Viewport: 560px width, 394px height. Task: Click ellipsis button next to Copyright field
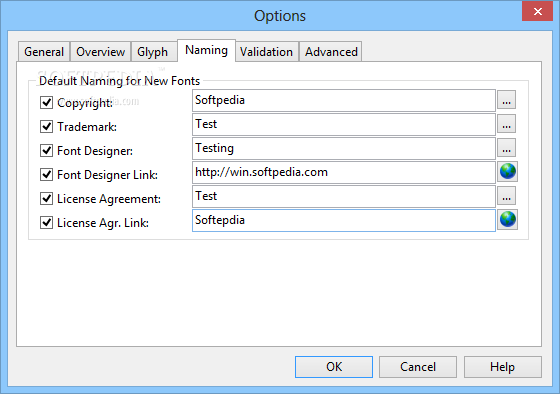click(x=506, y=100)
